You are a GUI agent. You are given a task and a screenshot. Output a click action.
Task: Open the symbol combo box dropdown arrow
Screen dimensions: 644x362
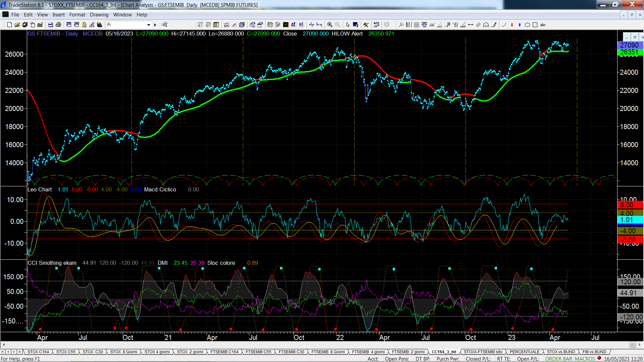point(149,25)
